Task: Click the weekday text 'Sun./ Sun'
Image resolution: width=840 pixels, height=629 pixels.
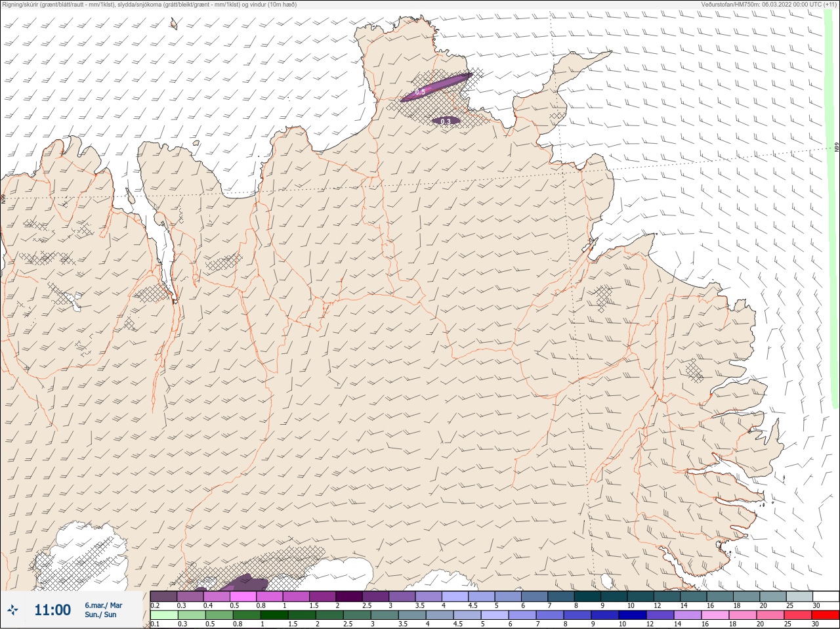Action: [x=100, y=615]
